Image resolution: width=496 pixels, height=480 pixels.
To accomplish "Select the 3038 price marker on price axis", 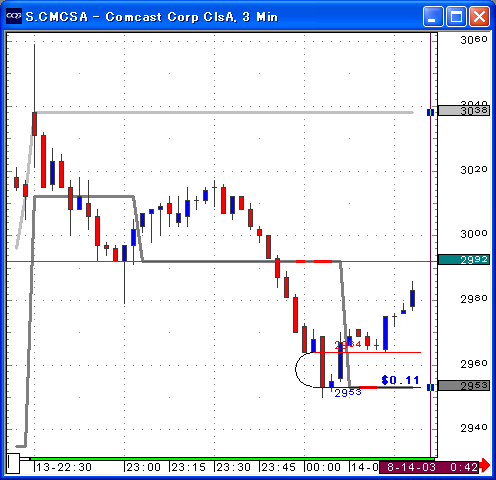I will 464,110.
